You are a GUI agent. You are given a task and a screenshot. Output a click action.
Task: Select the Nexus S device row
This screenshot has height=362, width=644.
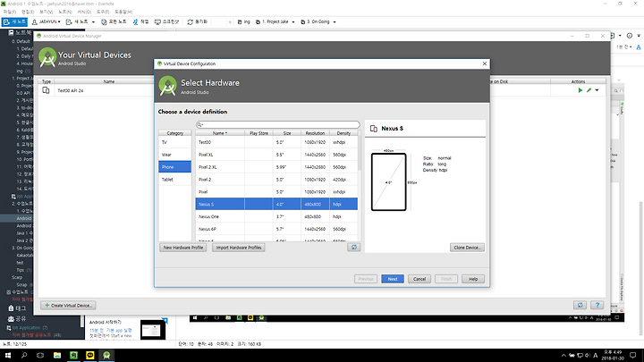pos(276,204)
